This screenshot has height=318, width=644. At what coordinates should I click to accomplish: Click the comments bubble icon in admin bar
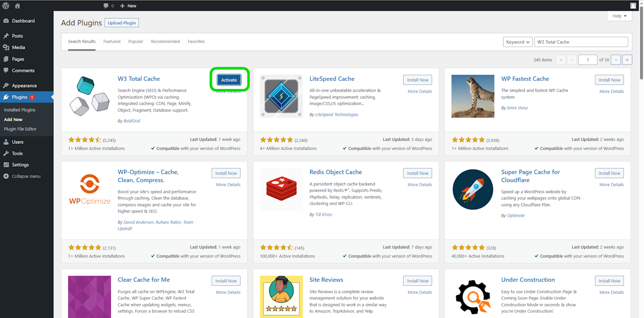(106, 6)
